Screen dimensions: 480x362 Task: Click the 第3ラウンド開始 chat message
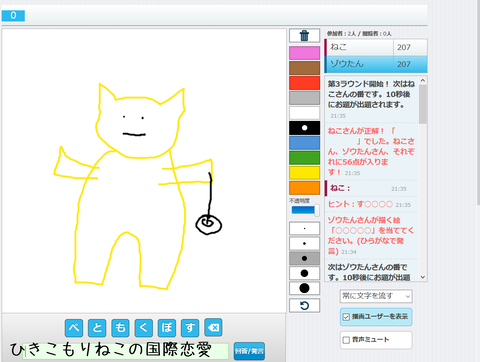tap(371, 99)
